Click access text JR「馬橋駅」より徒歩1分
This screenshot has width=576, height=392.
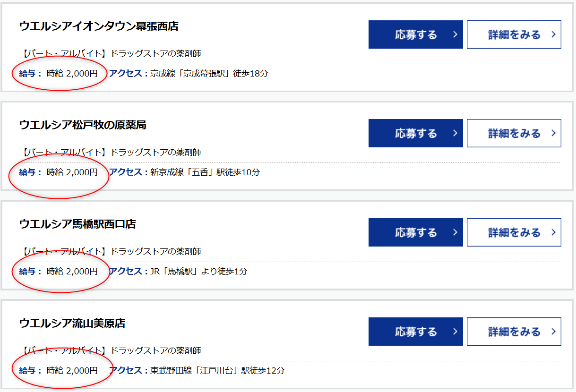click(x=198, y=272)
